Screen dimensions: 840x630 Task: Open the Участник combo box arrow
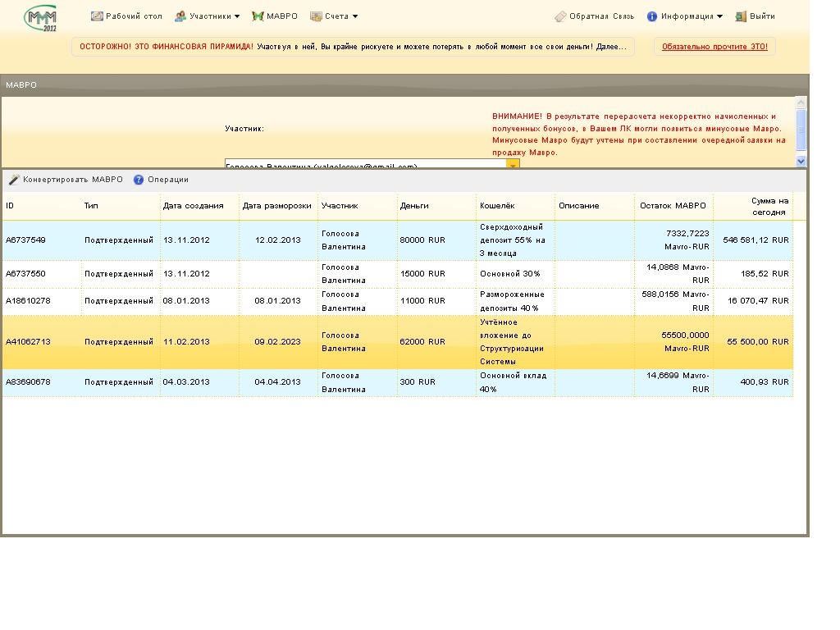pos(513,164)
